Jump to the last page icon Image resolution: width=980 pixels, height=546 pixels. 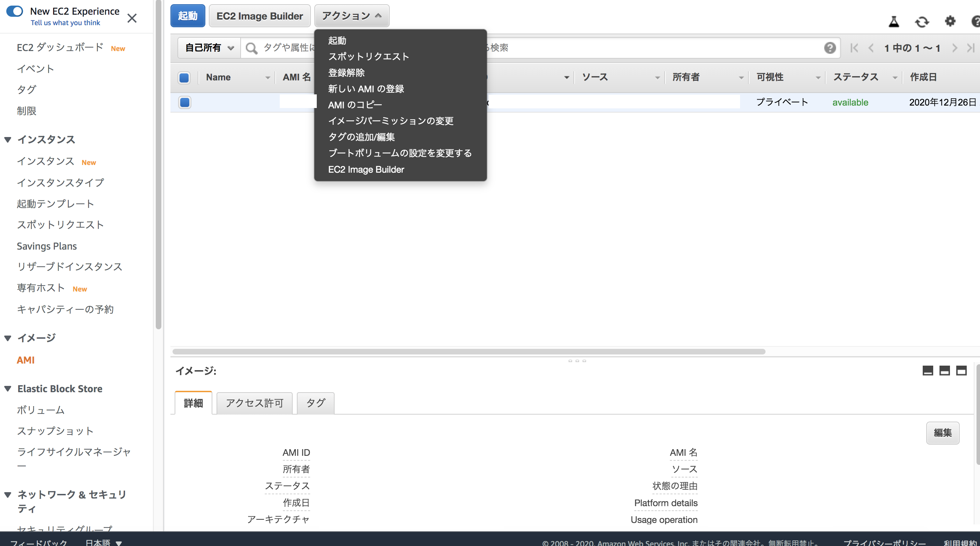(971, 48)
